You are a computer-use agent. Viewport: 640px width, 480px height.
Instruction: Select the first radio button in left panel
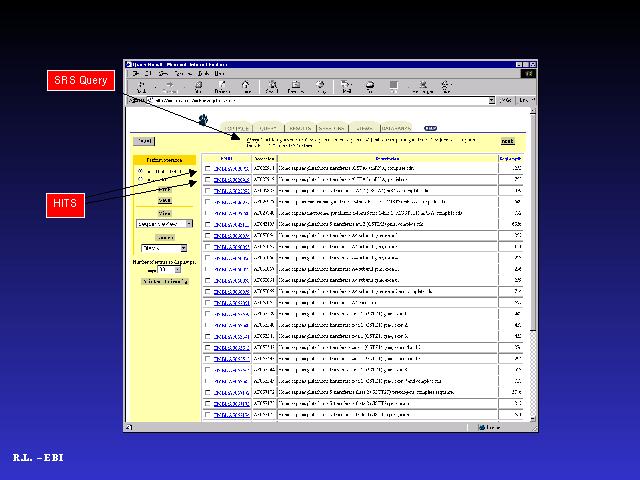point(140,171)
